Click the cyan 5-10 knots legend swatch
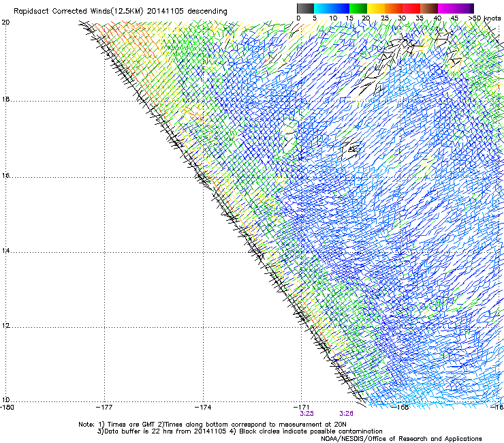Image resolution: width=504 pixels, height=443 pixels. 322,8
